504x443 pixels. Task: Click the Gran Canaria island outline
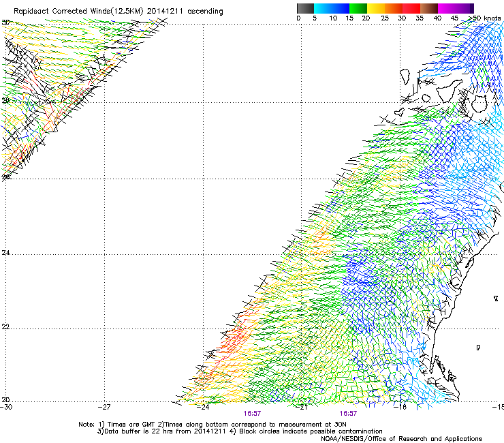click(479, 104)
